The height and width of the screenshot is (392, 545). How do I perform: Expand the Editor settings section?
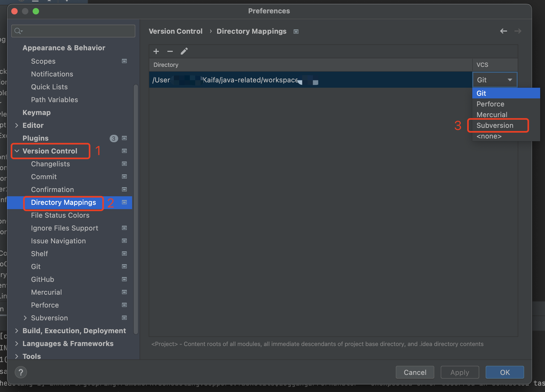[x=17, y=125]
